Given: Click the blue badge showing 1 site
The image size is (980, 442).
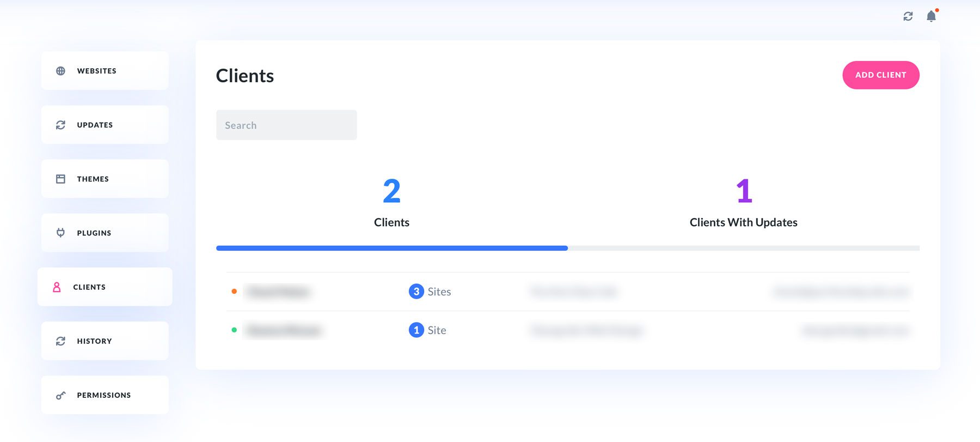Looking at the screenshot, I should click(416, 330).
